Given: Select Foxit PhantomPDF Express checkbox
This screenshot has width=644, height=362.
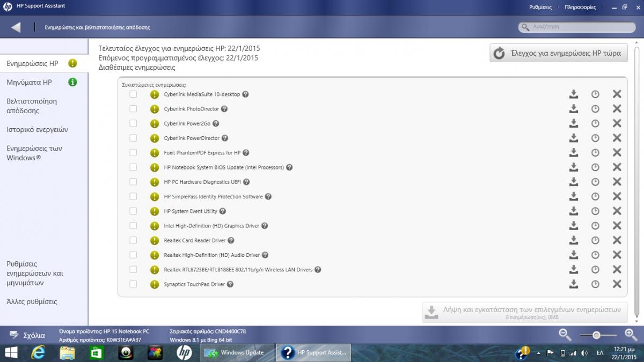Looking at the screenshot, I should tap(133, 153).
